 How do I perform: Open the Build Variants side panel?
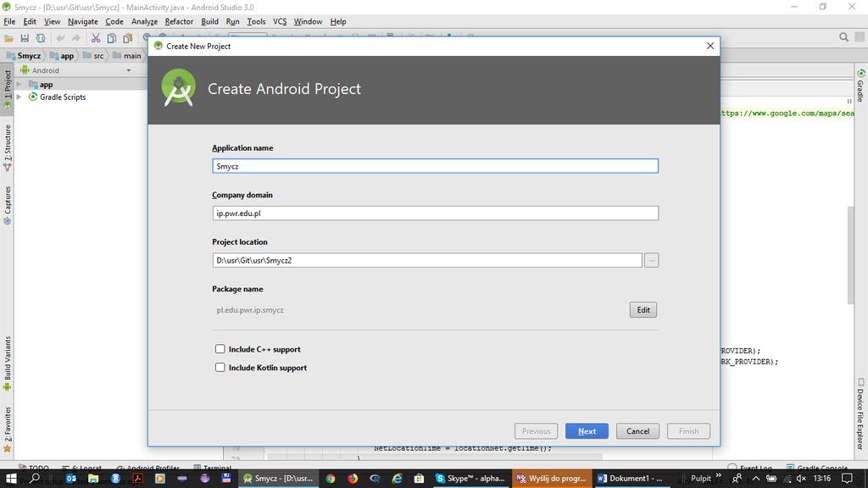coord(7,363)
